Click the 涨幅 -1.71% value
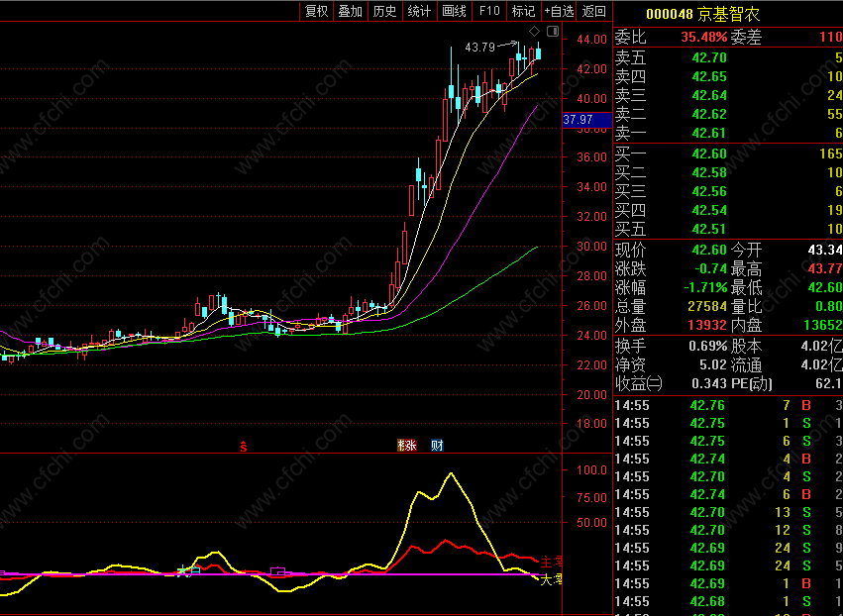843x616 pixels. [705, 287]
